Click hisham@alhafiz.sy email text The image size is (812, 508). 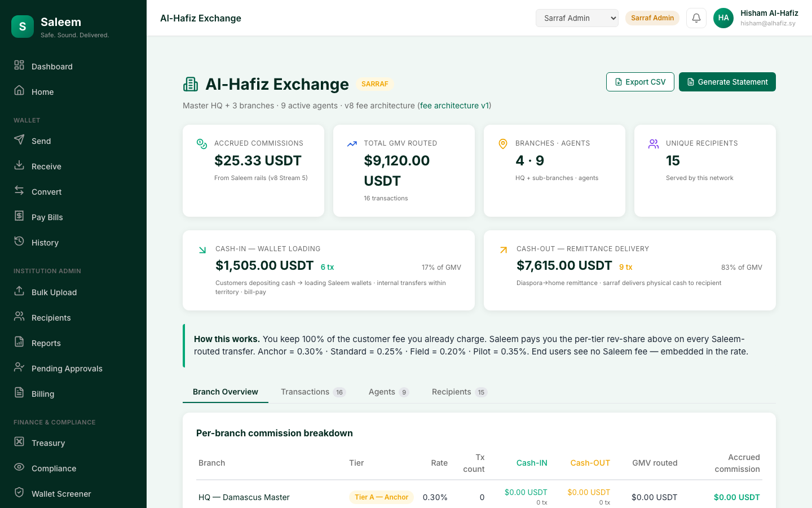(768, 24)
